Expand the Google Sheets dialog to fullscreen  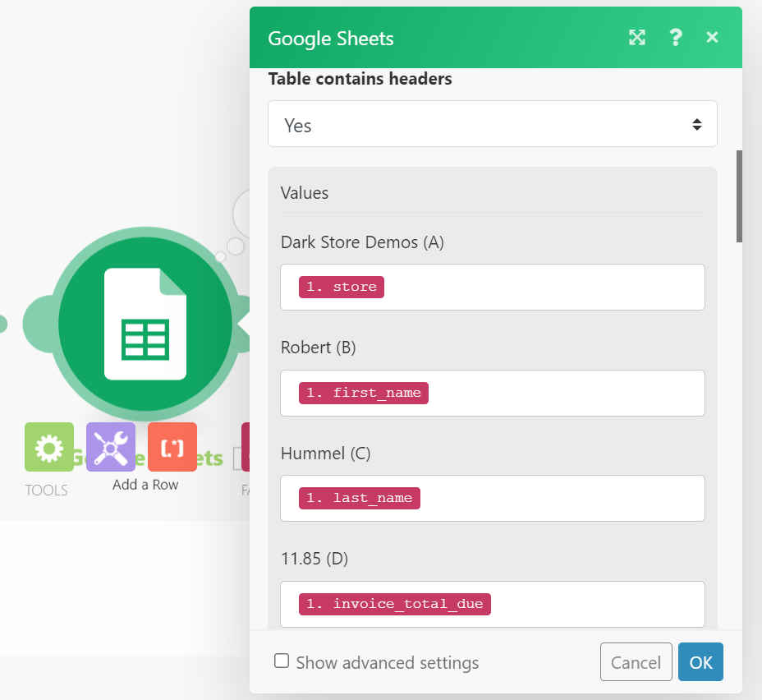point(636,38)
